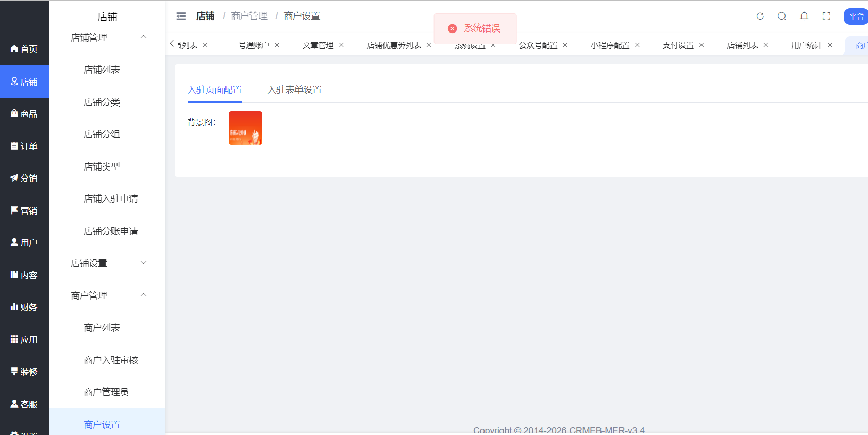Click the refresh icon in header

click(x=760, y=17)
